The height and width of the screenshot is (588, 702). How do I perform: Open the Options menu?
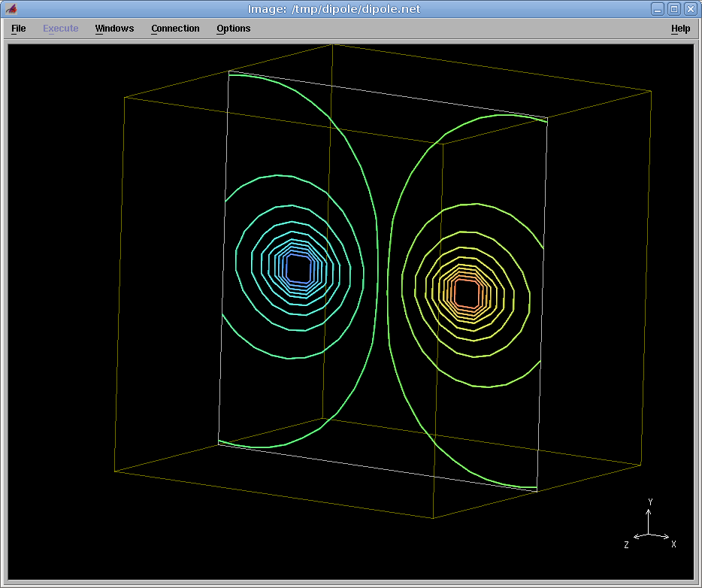(233, 29)
